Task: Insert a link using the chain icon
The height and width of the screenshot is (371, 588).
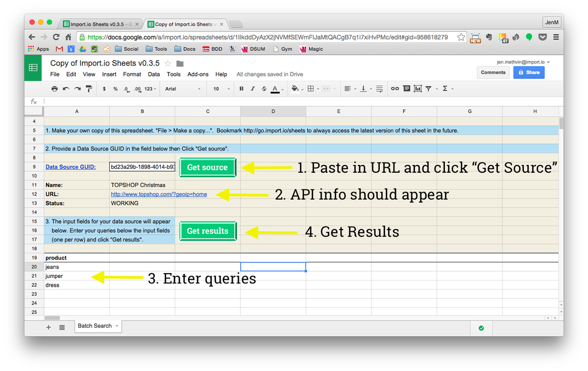Action: tap(395, 89)
